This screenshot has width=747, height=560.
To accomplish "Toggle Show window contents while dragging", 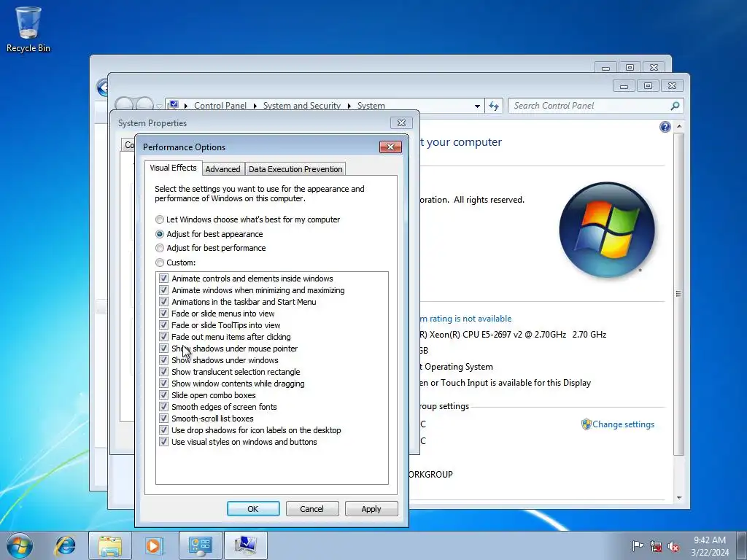I will (163, 384).
